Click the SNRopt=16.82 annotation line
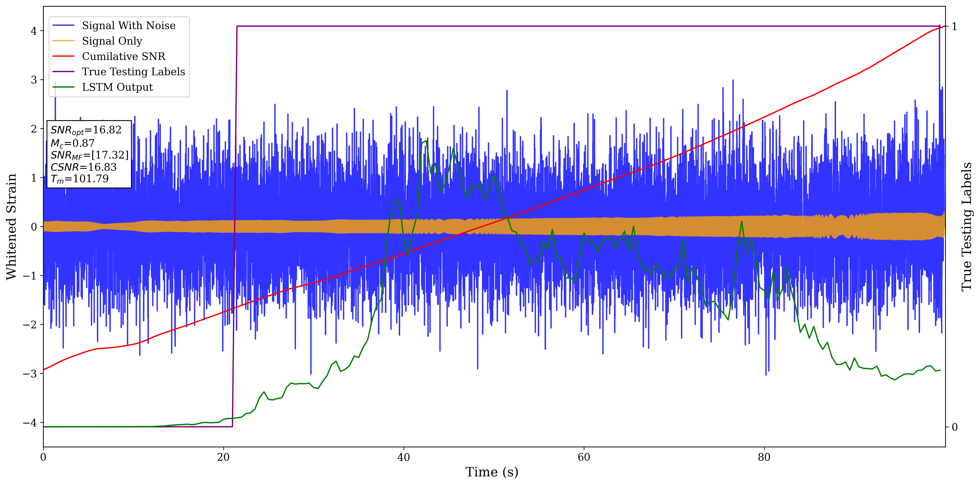This screenshot has width=980, height=485. coord(86,130)
